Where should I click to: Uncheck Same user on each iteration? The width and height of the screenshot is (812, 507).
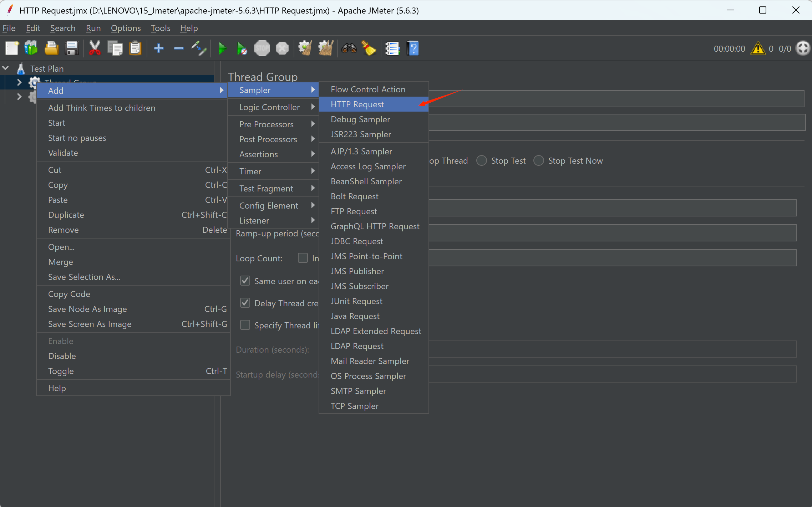[245, 281]
